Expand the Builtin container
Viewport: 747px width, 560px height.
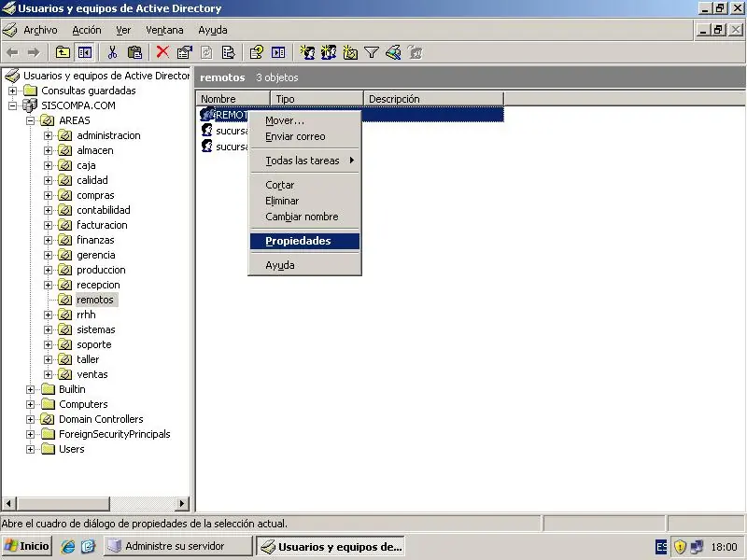pos(30,389)
